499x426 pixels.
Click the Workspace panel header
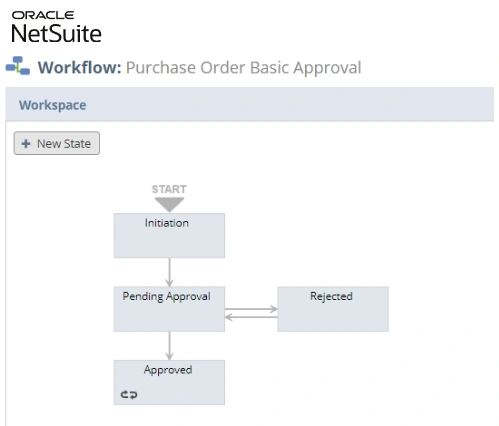click(250, 105)
